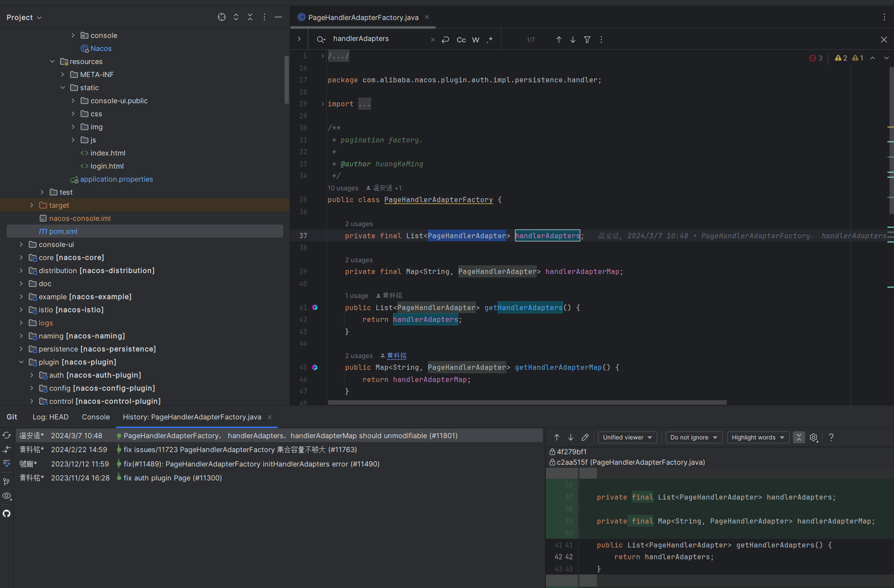Close the History tab
The width and height of the screenshot is (894, 588).
pos(270,417)
